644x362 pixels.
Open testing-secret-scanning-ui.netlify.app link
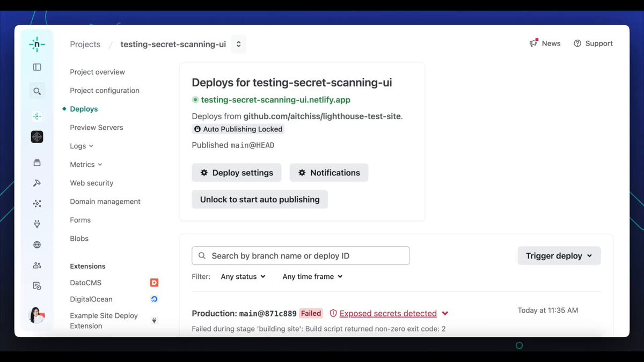pos(276,100)
